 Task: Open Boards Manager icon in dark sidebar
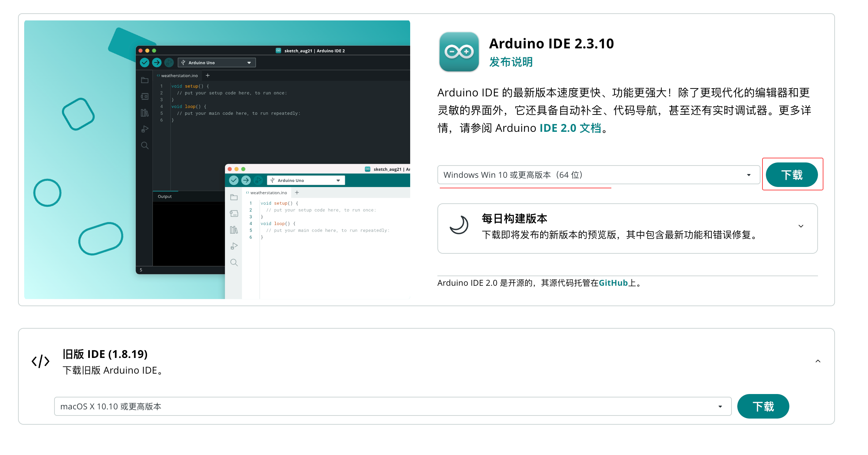click(145, 97)
